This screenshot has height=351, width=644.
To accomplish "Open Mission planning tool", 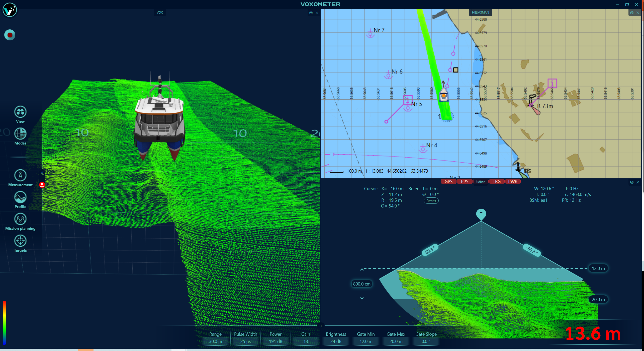I will coord(20,219).
